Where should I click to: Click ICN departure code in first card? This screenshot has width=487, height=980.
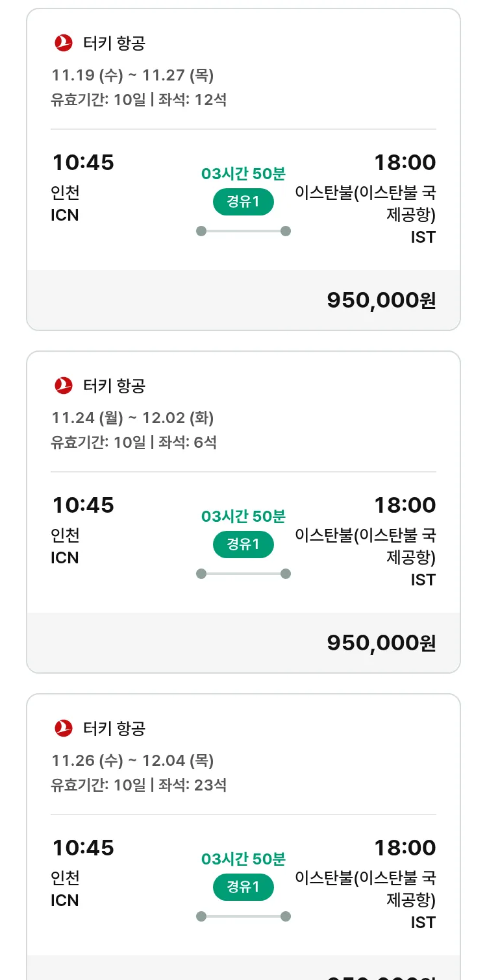pyautogui.click(x=65, y=215)
